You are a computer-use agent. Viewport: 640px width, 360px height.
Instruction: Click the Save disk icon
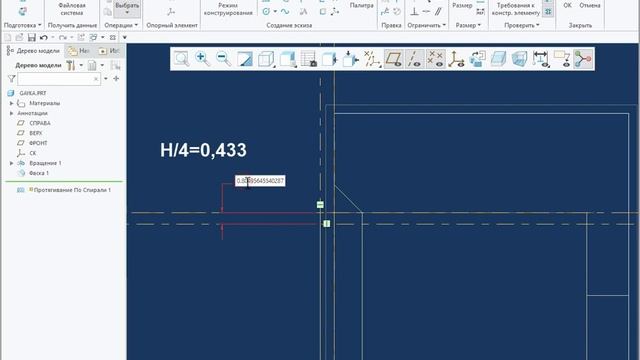pyautogui.click(x=31, y=38)
